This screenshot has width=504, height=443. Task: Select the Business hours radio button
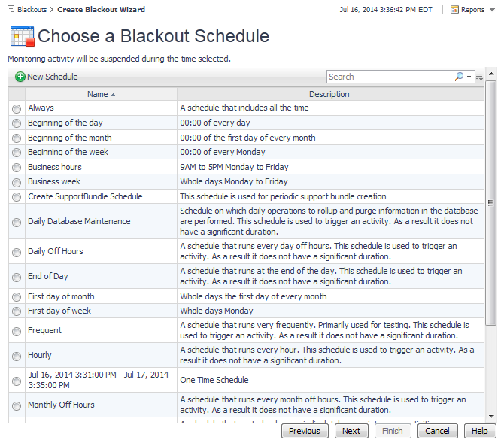(x=17, y=168)
